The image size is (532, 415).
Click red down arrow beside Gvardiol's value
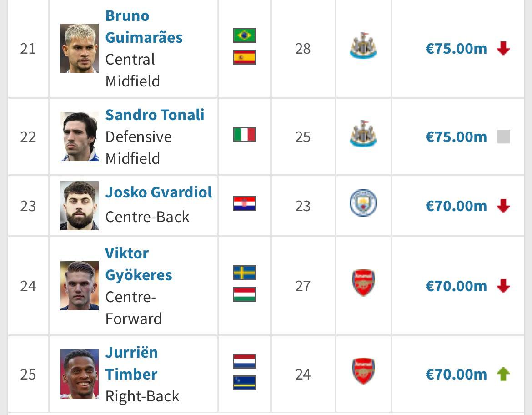(503, 206)
